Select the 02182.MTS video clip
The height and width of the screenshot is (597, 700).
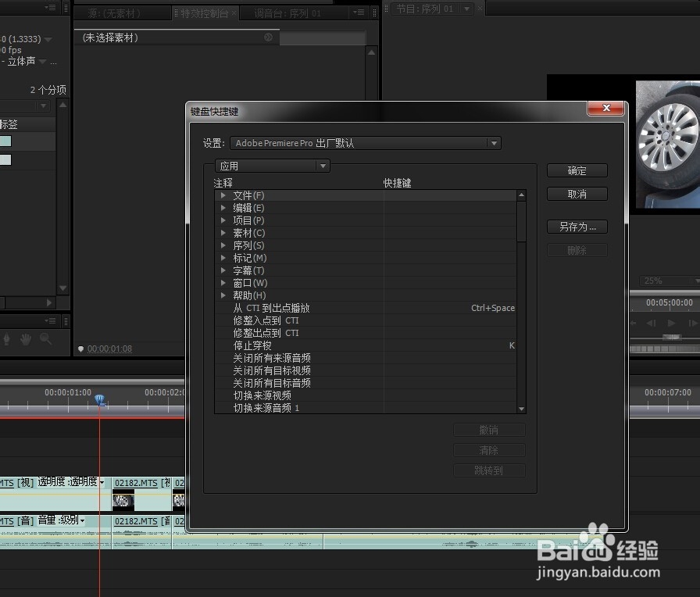(x=142, y=495)
